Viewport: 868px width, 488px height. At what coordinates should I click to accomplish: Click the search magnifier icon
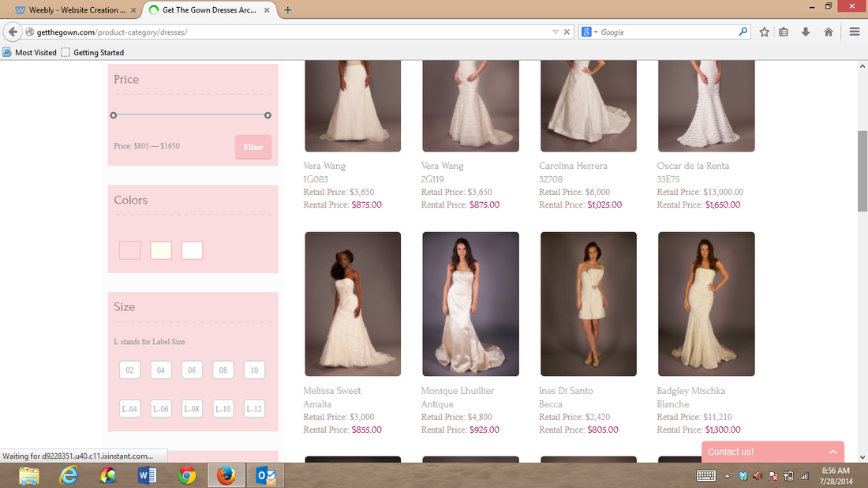point(743,32)
